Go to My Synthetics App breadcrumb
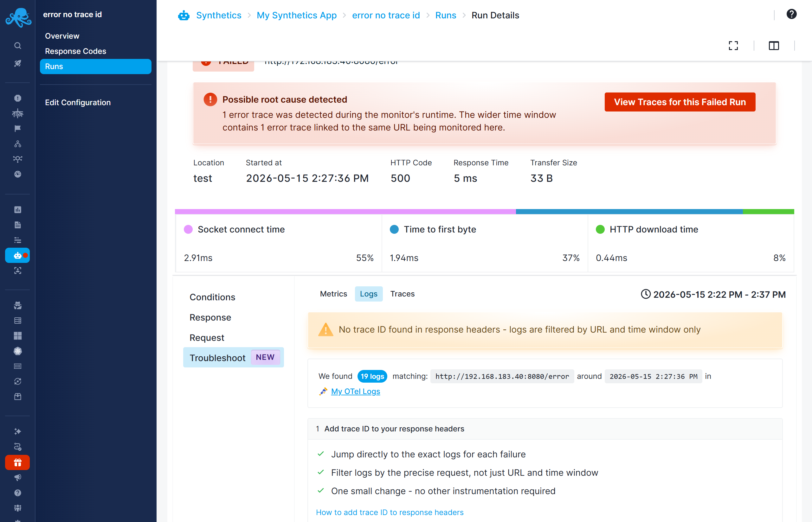812x522 pixels. tap(296, 16)
